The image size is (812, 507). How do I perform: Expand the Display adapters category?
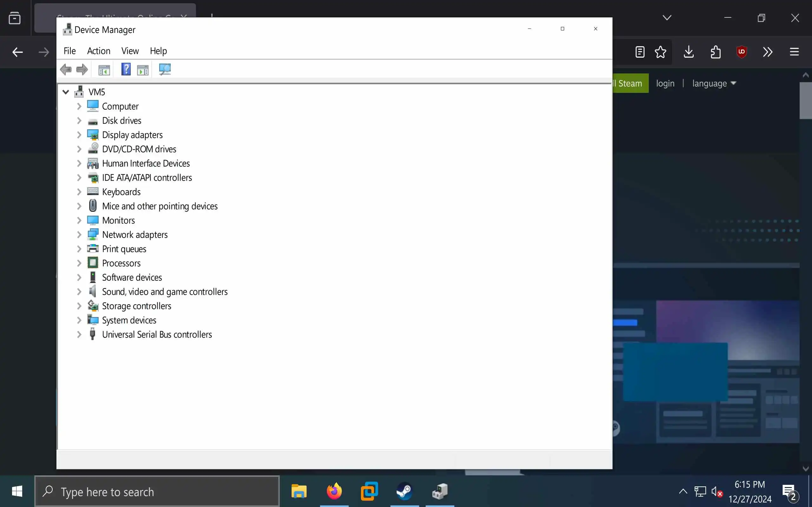[79, 135]
